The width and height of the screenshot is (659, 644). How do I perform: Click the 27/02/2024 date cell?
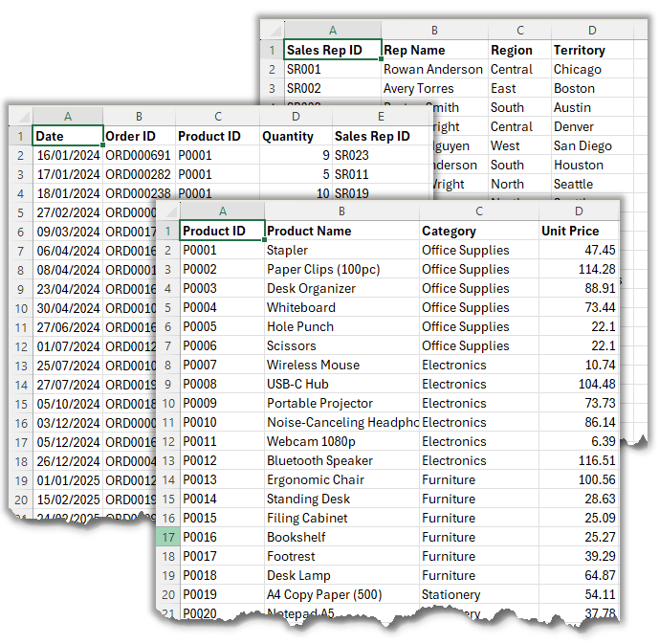[68, 212]
